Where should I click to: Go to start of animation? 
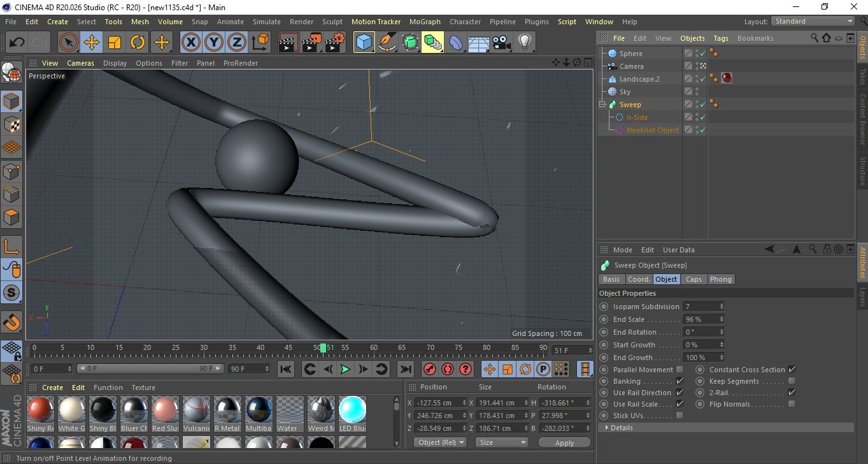286,369
